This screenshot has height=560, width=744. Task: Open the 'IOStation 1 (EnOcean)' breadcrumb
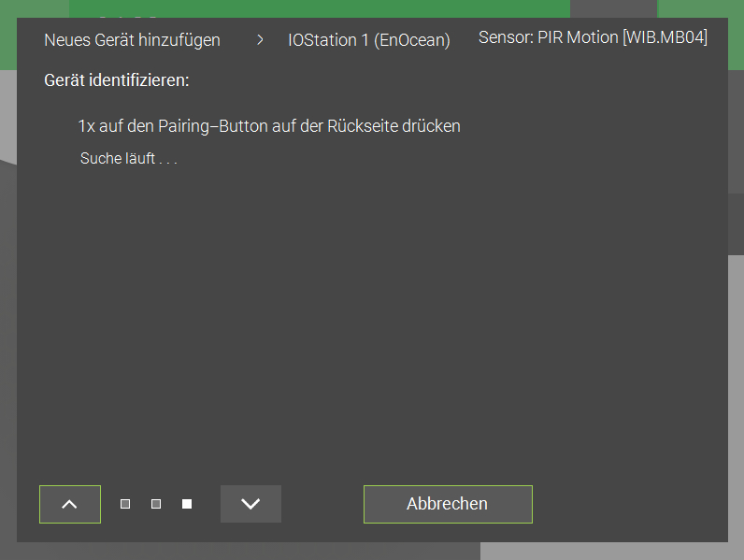pos(369,40)
